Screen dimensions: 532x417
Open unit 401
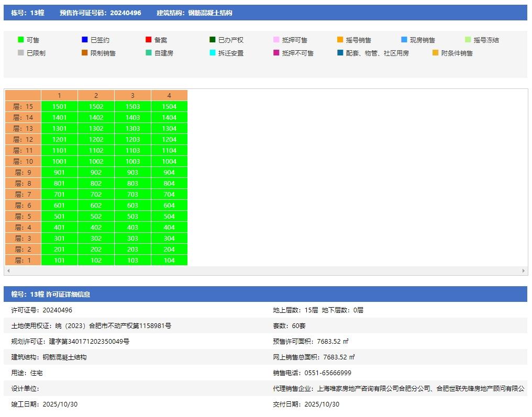[59, 227]
